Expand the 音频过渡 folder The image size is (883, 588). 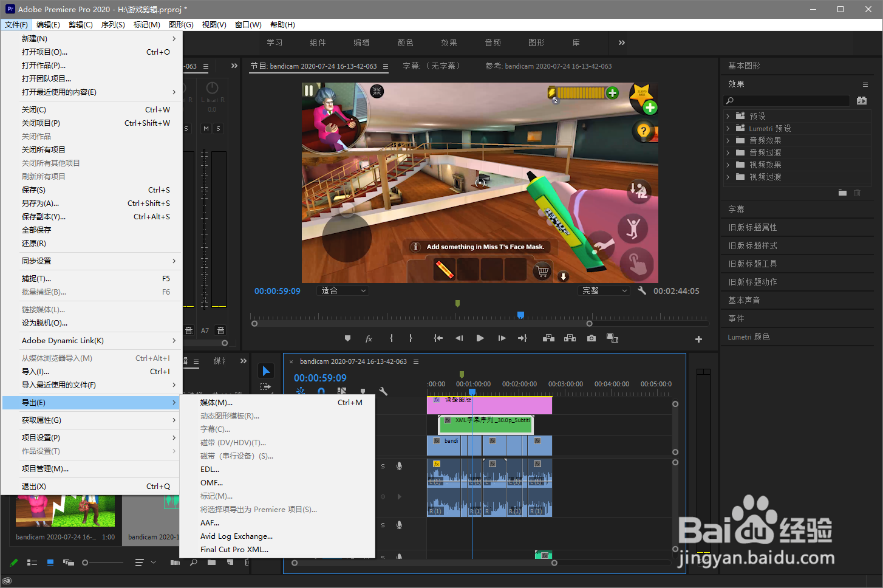(728, 152)
